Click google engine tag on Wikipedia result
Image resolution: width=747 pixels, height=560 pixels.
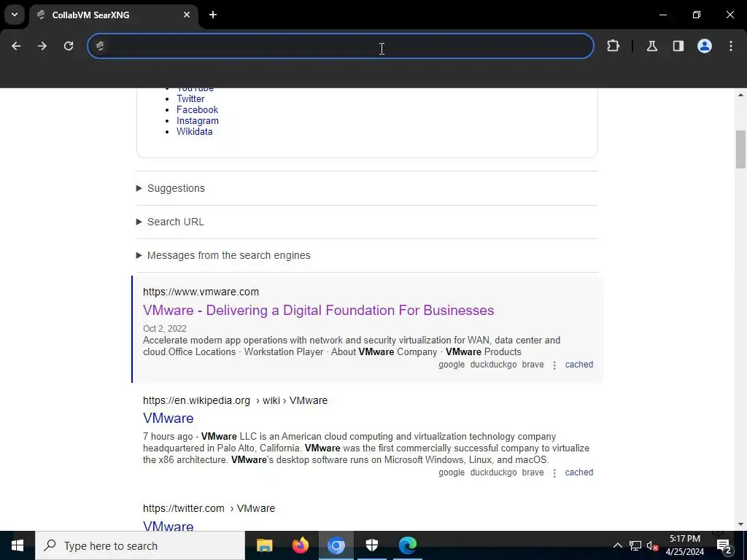[451, 472]
